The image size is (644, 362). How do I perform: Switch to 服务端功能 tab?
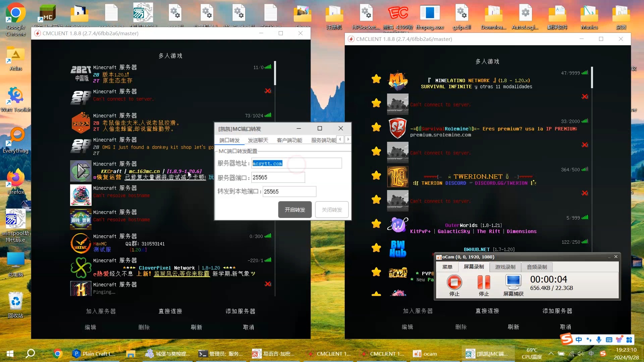point(323,140)
